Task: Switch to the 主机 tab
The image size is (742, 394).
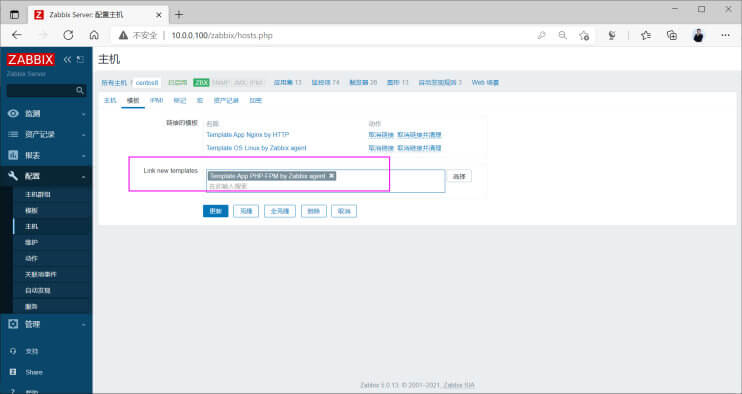Action: [110, 100]
